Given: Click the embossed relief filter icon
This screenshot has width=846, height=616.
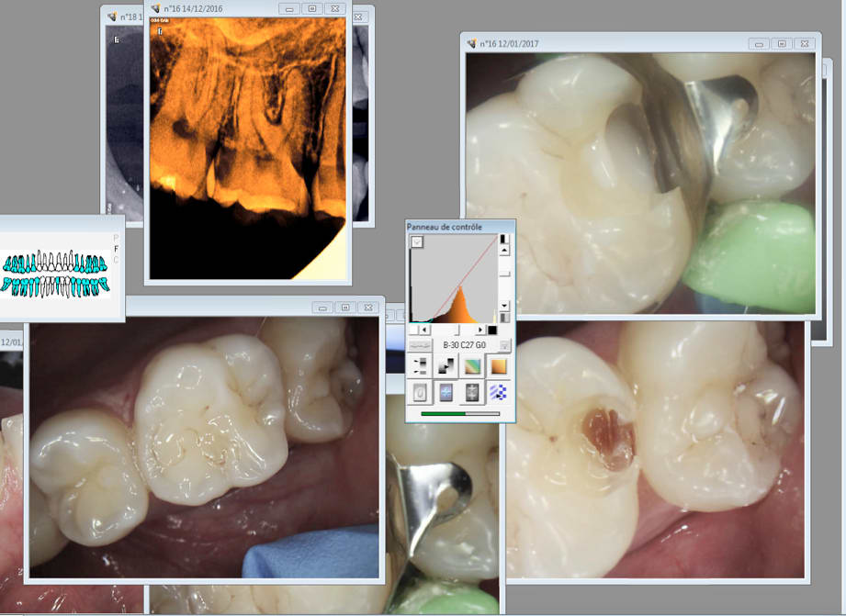Looking at the screenshot, I should [420, 392].
